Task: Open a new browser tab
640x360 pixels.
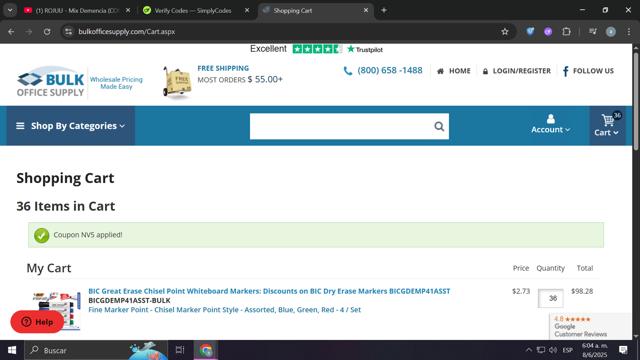Action: 384,10
